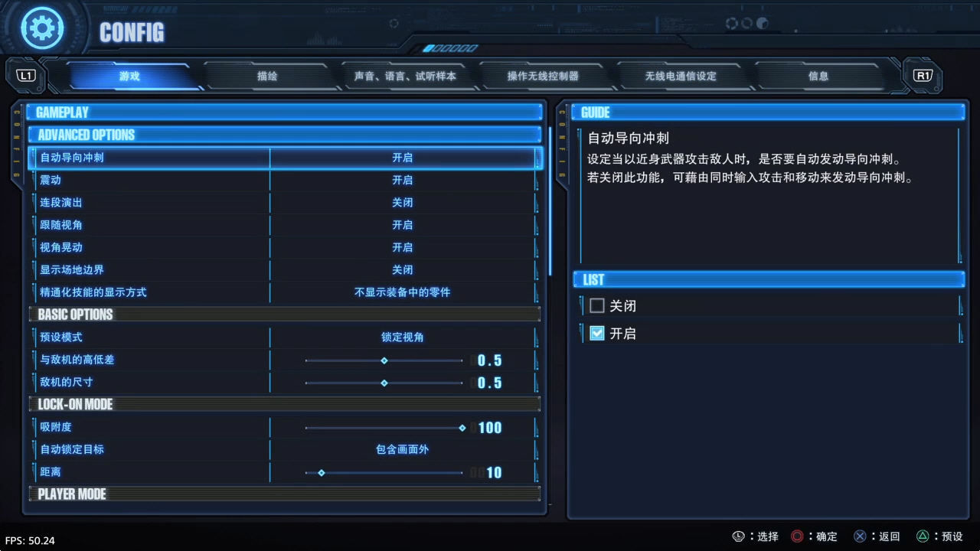Select the 显示场地边界 setting row

pos(284,270)
